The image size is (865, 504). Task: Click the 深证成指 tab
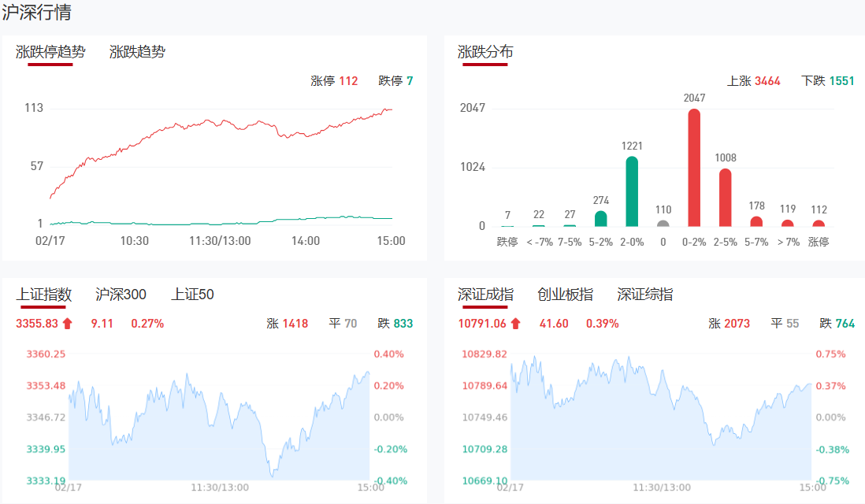(485, 295)
